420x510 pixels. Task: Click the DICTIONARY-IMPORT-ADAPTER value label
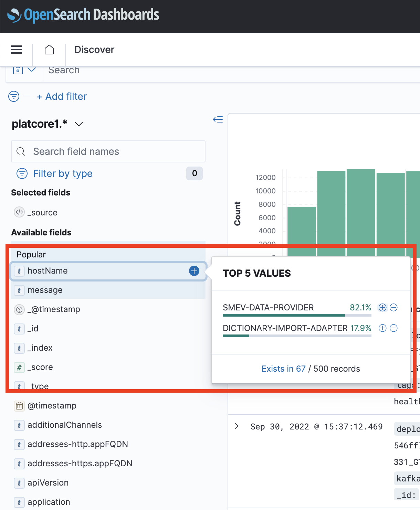pos(285,328)
